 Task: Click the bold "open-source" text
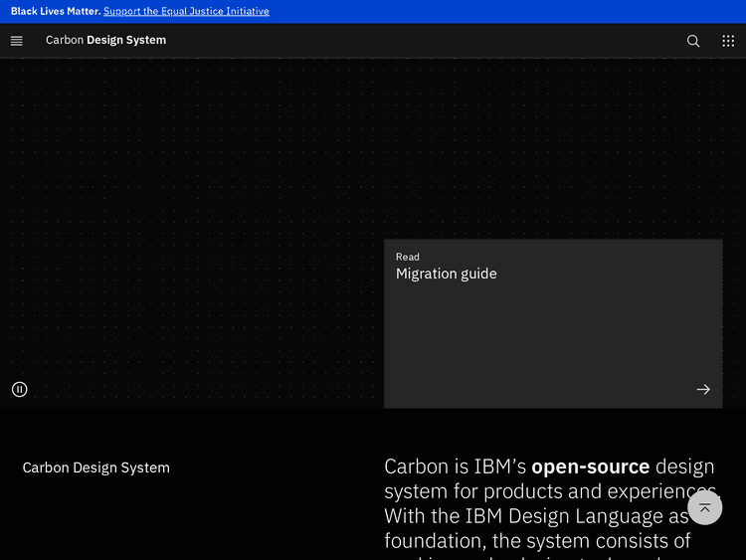click(590, 467)
